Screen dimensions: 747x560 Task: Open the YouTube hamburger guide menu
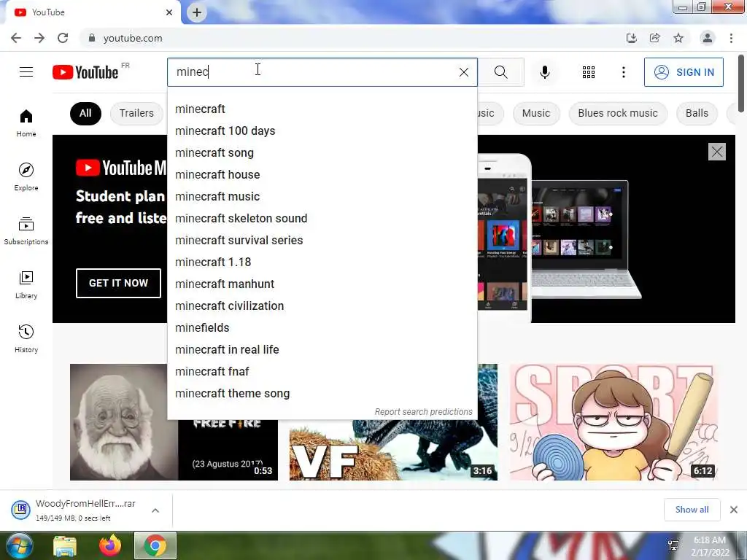(26, 72)
